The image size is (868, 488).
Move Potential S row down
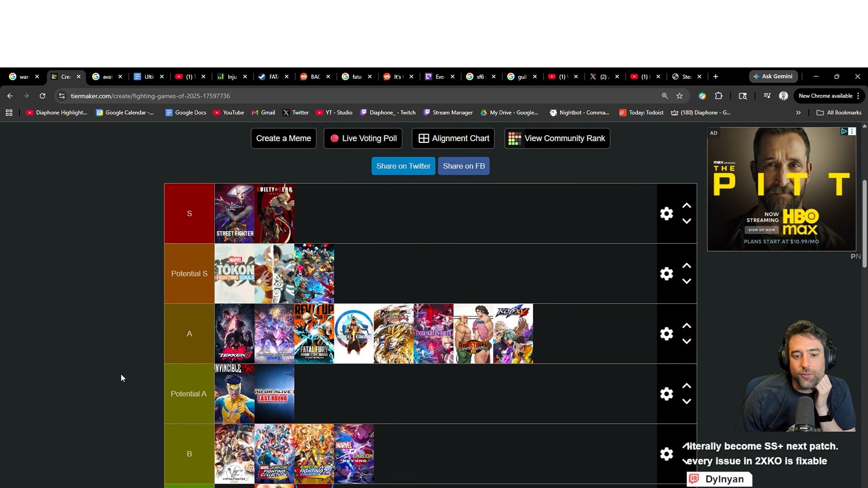pos(687,281)
